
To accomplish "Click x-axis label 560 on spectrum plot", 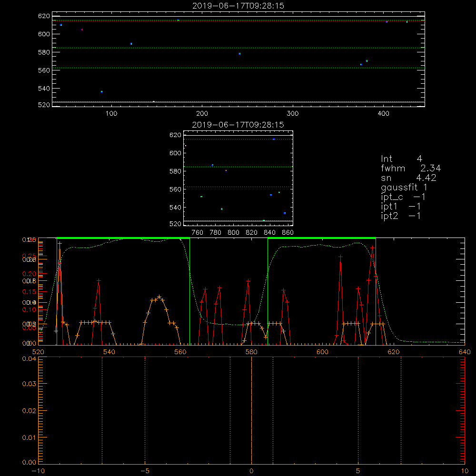I will (180, 352).
